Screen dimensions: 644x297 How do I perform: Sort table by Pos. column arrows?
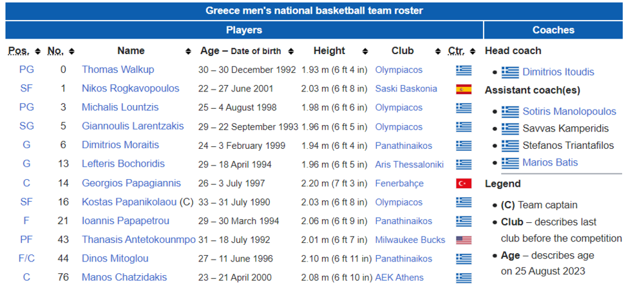click(37, 52)
